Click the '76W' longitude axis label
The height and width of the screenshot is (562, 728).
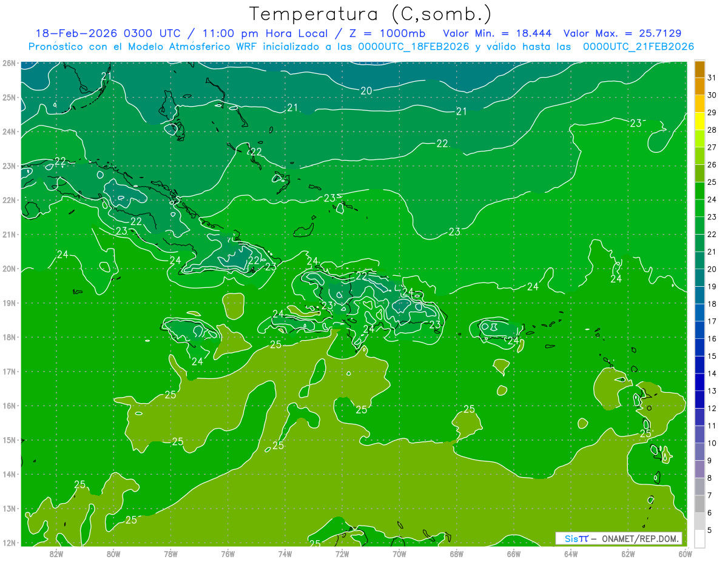tap(228, 554)
